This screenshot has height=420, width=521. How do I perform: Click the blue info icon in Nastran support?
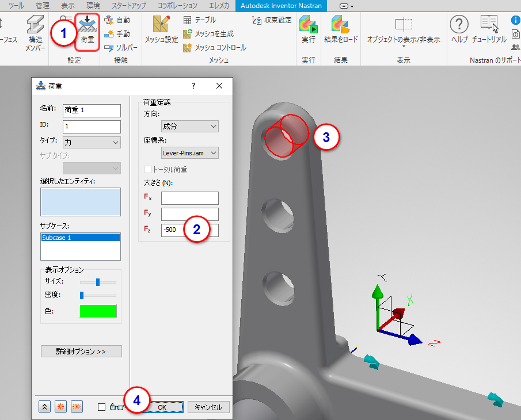(515, 20)
